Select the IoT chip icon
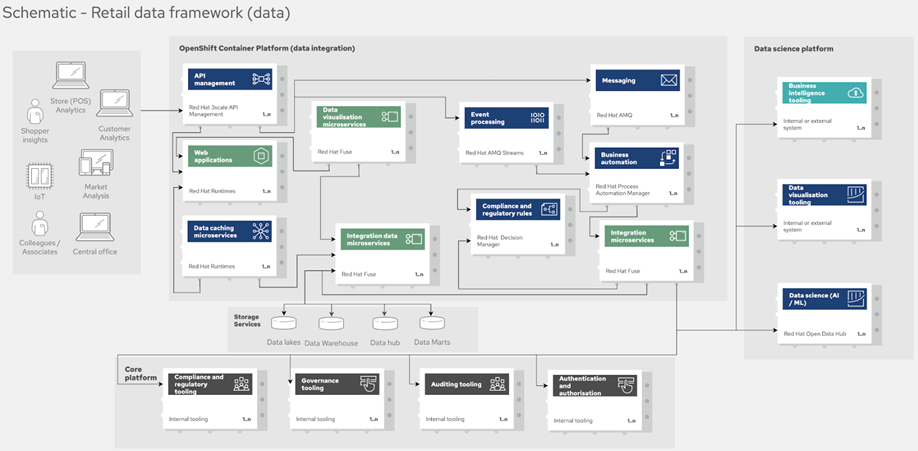Image resolution: width=918 pixels, height=451 pixels. (x=39, y=176)
